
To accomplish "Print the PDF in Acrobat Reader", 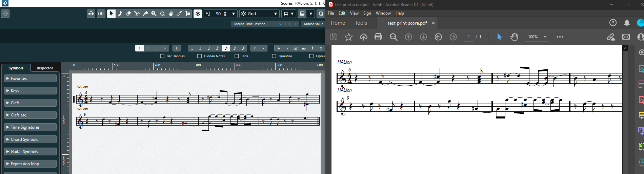I will tap(378, 37).
